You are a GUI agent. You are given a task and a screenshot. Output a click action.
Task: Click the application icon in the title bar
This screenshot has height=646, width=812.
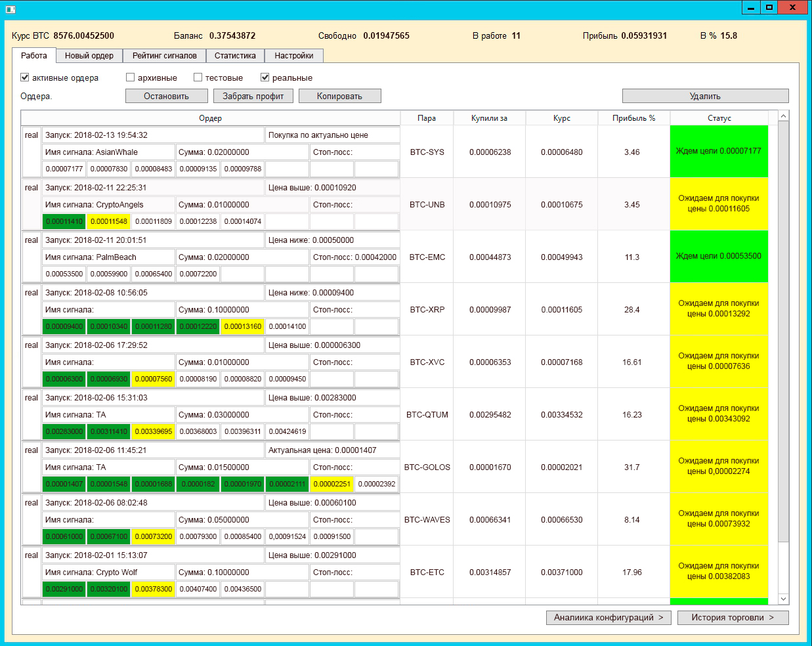(10, 9)
